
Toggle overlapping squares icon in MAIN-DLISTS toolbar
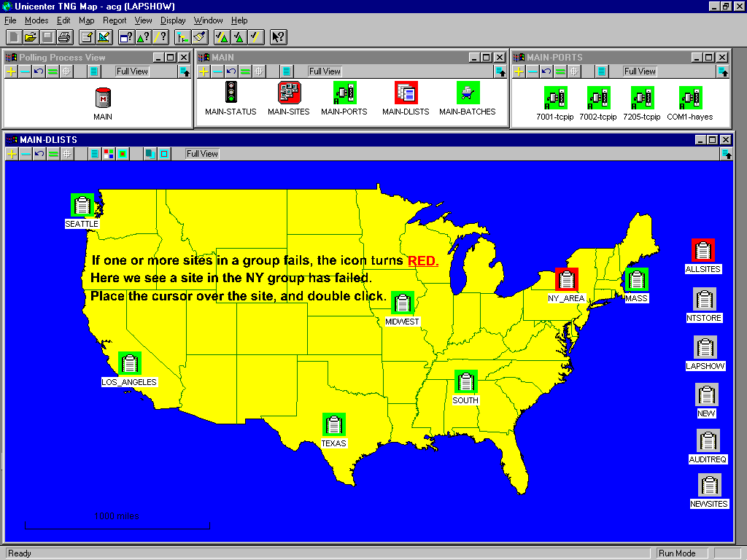pos(150,154)
